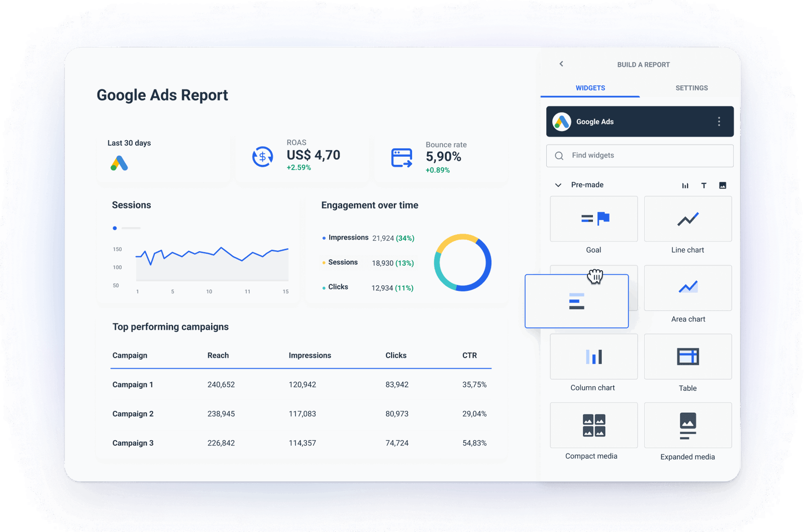The image size is (804, 532).
Task: Select the Goal widget
Action: [x=593, y=219]
